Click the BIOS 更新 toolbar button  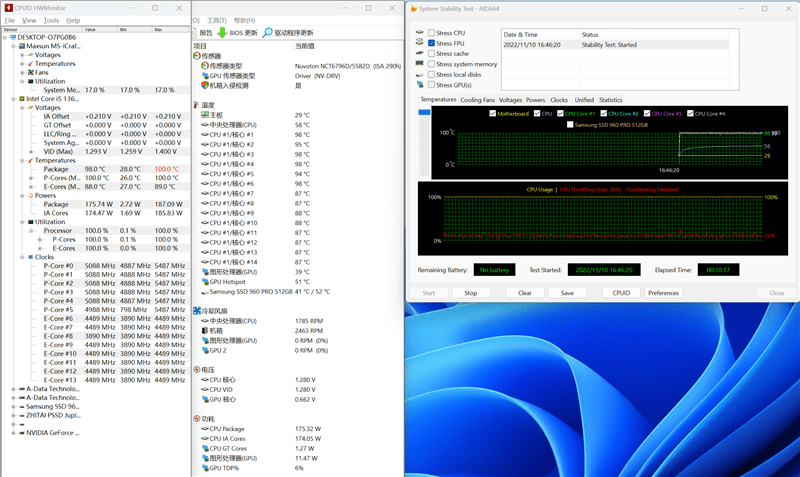coord(237,33)
